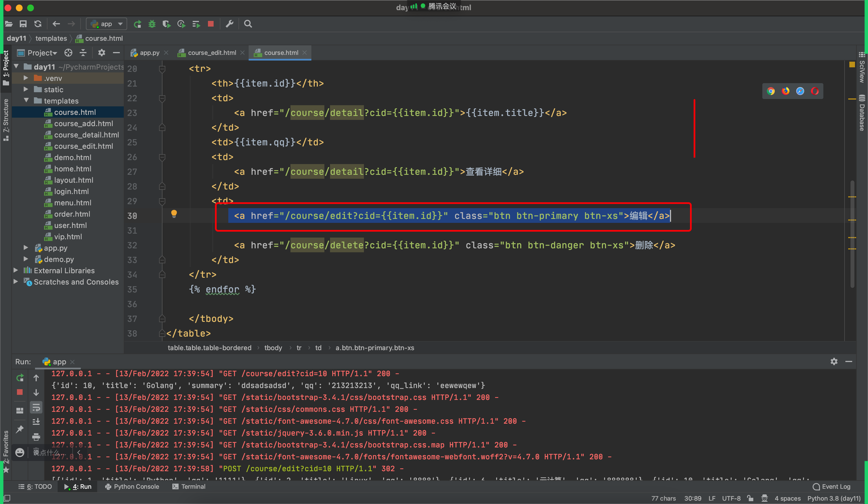
Task: Click the Open folder toolbar icon
Action: tap(8, 24)
